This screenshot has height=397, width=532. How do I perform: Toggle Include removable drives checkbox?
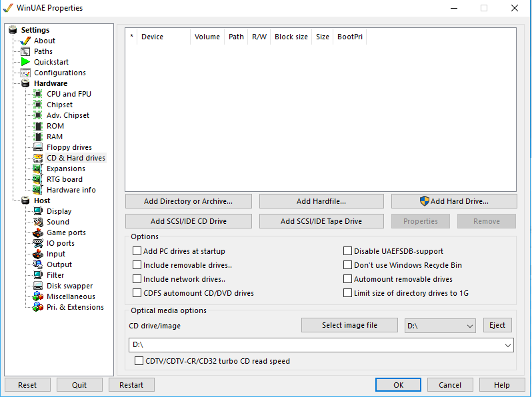[137, 265]
